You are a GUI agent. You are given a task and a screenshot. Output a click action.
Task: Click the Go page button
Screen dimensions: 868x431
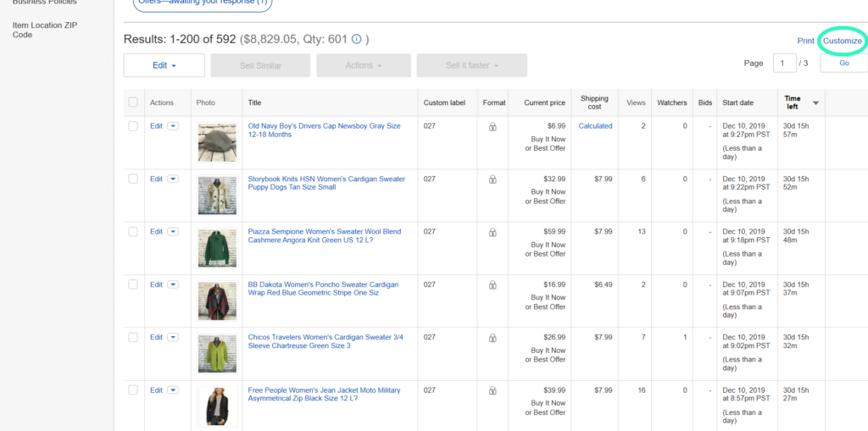(x=843, y=63)
